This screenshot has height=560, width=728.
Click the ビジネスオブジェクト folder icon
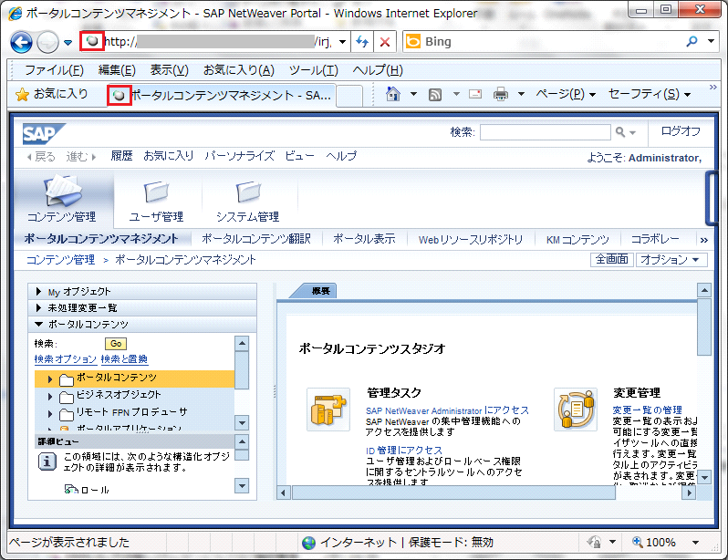[67, 397]
